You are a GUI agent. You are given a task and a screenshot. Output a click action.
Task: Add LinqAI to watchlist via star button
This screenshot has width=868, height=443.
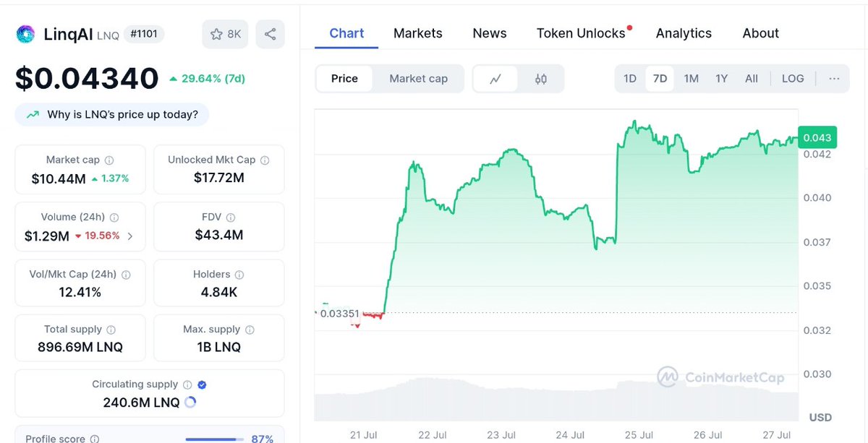225,34
